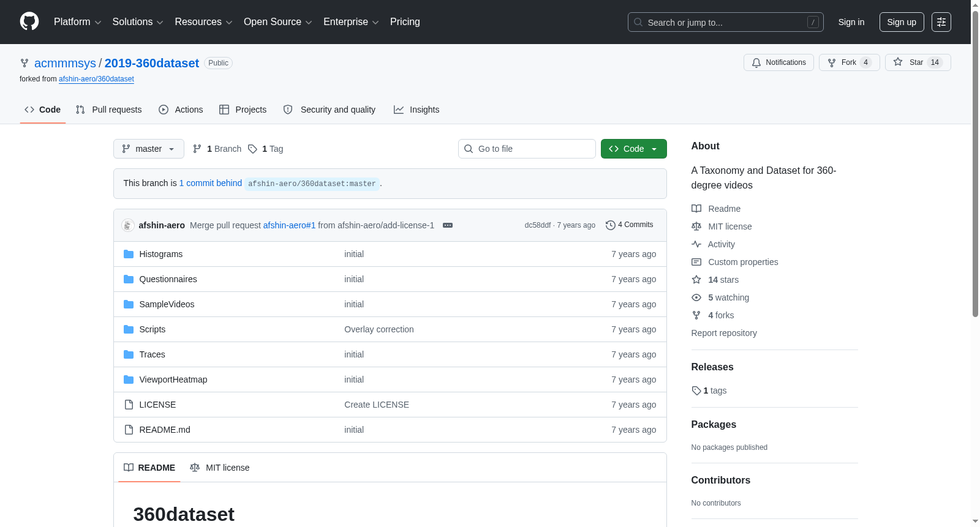
Task: Select the README tab below the file list
Action: coord(149,468)
